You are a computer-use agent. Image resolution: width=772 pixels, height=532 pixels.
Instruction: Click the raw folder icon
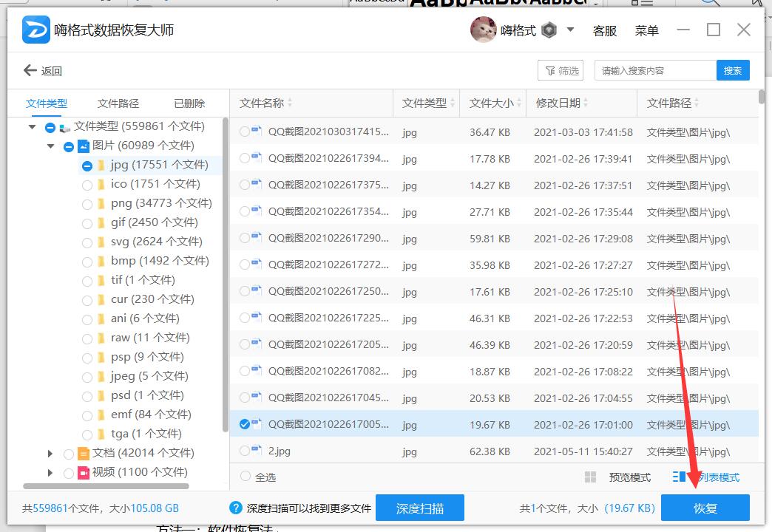(x=101, y=338)
